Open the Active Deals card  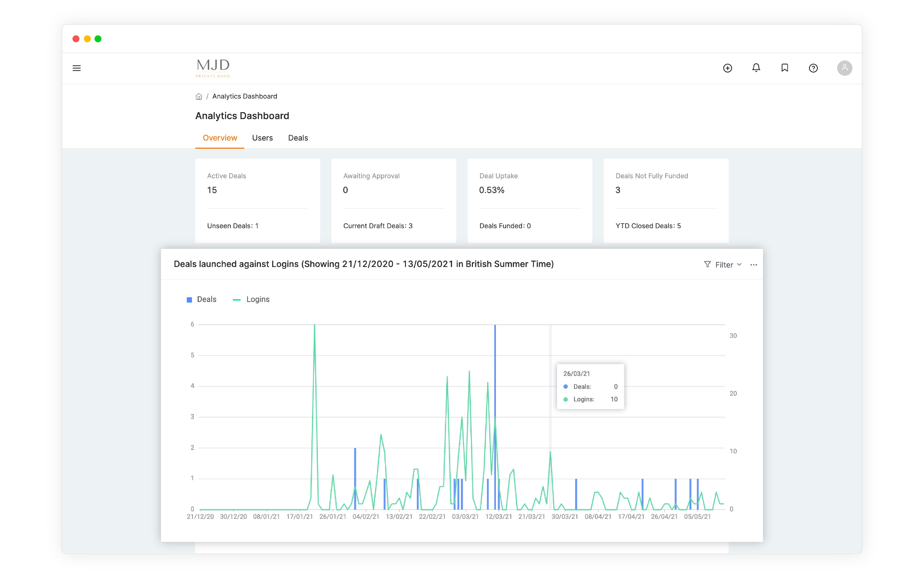(x=257, y=200)
